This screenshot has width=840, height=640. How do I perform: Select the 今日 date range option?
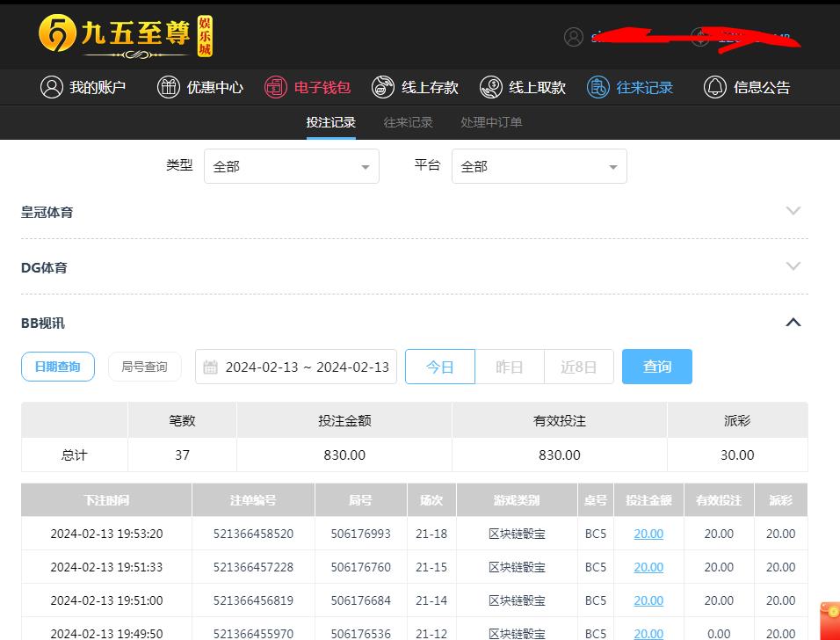pyautogui.click(x=439, y=367)
